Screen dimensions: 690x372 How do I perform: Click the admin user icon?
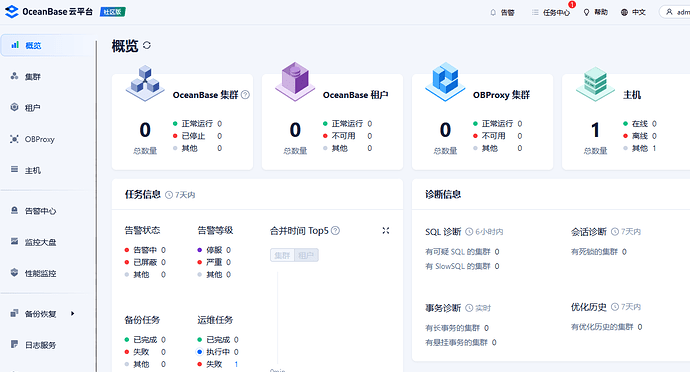[x=669, y=12]
